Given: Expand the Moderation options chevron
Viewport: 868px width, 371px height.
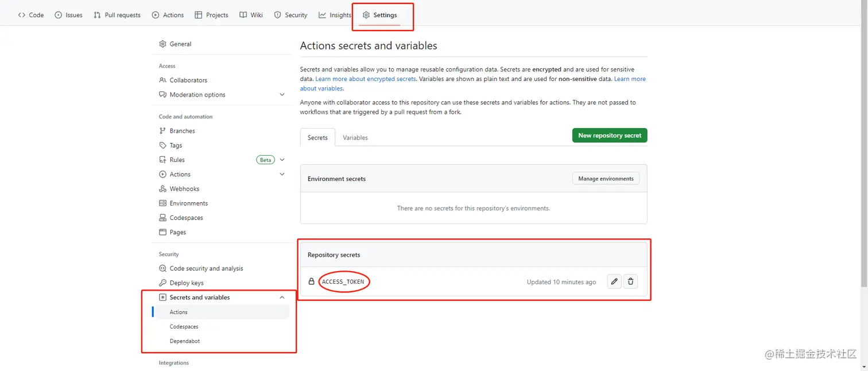Looking at the screenshot, I should click(282, 94).
